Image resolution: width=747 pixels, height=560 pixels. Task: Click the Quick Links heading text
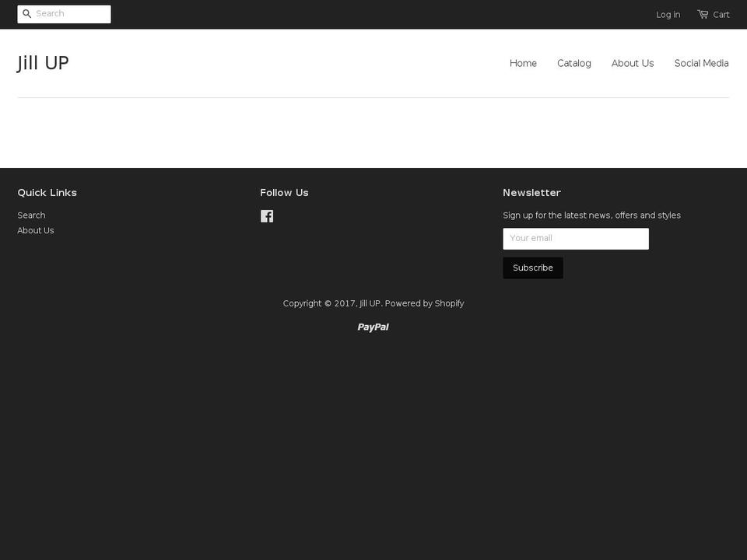pyautogui.click(x=47, y=193)
